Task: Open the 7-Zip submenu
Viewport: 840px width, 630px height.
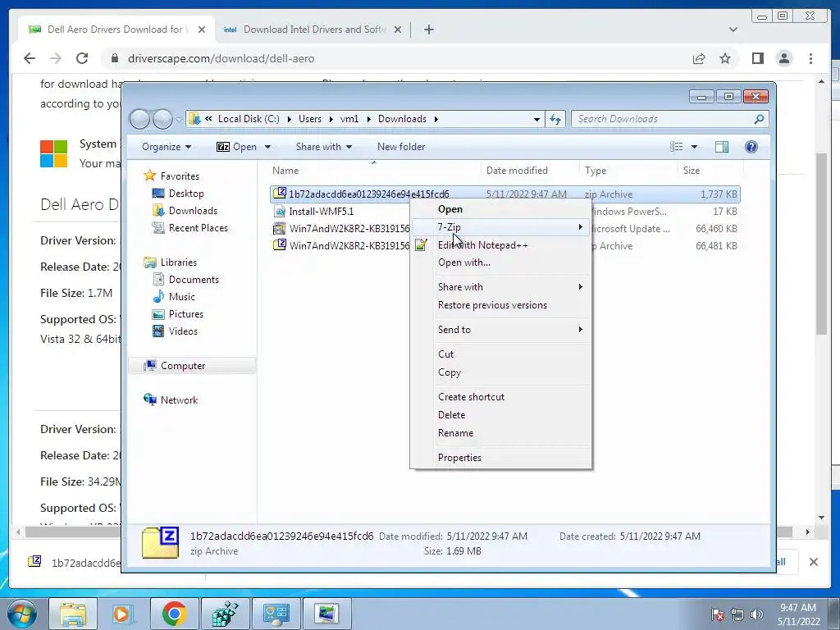Action: (x=501, y=227)
